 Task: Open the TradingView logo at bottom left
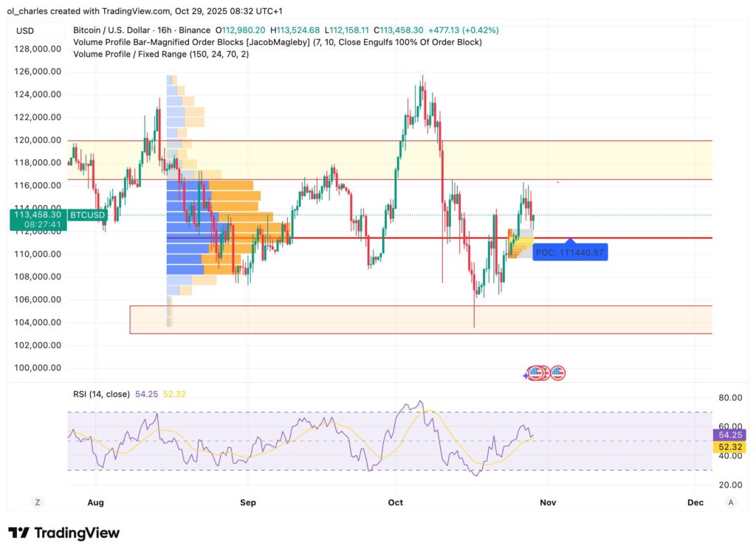pyautogui.click(x=63, y=533)
